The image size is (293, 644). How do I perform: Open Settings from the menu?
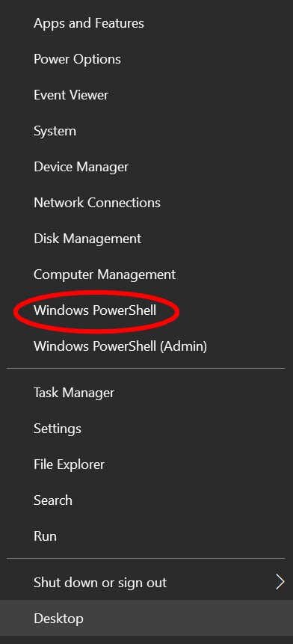(x=146, y=429)
